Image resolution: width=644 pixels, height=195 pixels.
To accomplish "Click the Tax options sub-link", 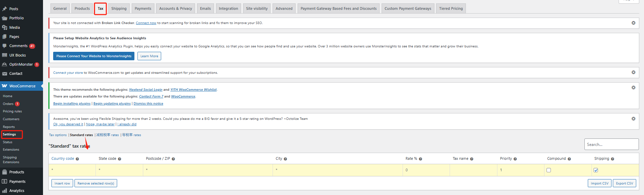I will (x=58, y=135).
